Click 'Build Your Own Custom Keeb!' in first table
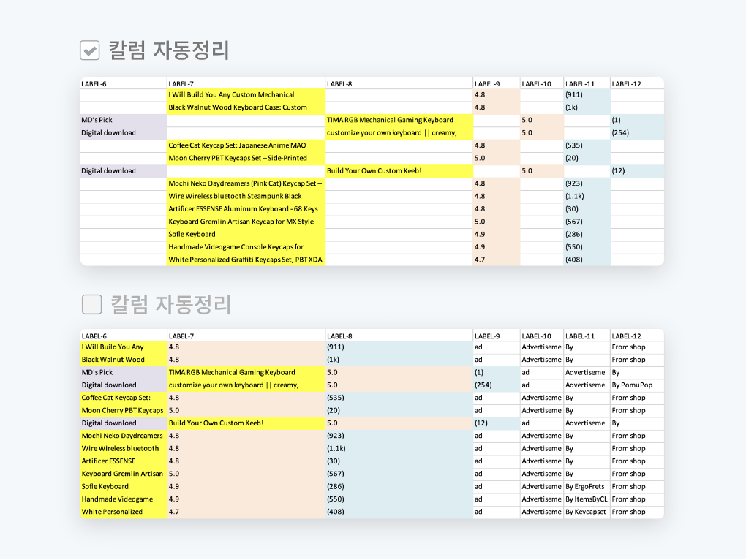The width and height of the screenshot is (746, 560). pos(399,171)
